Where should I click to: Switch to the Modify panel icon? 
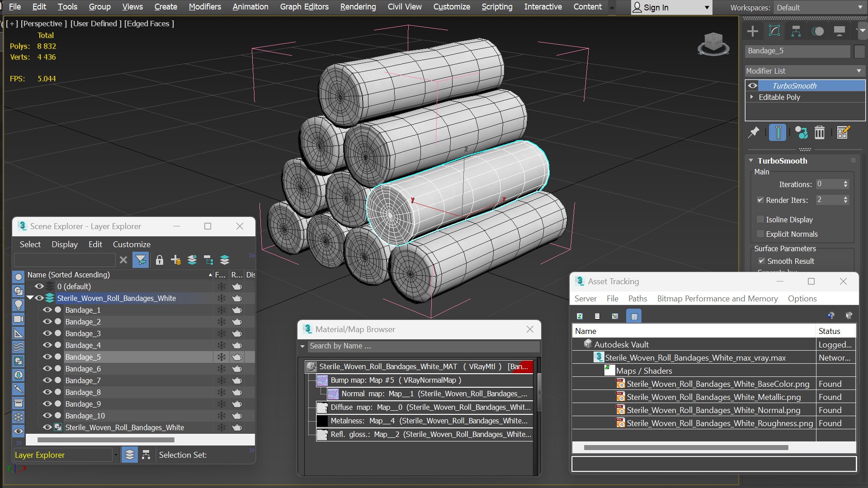coord(774,31)
